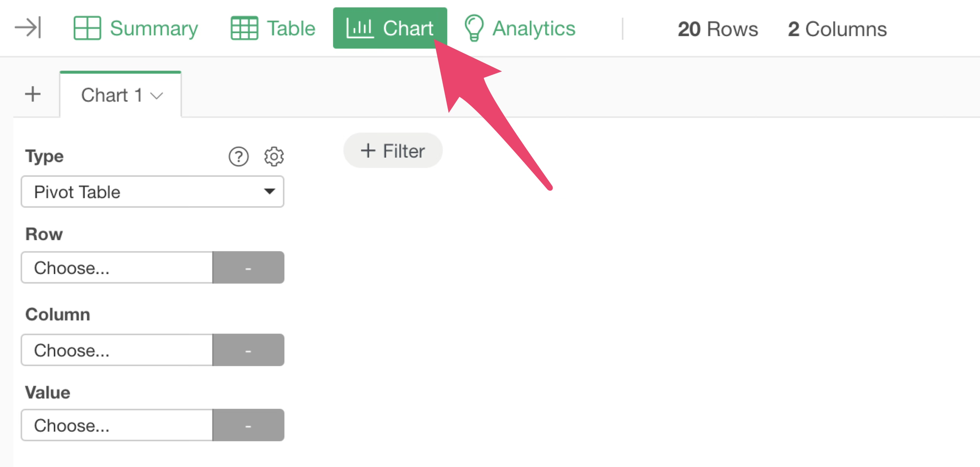The width and height of the screenshot is (980, 467).
Task: Open the Column field chooser
Action: [x=117, y=350]
